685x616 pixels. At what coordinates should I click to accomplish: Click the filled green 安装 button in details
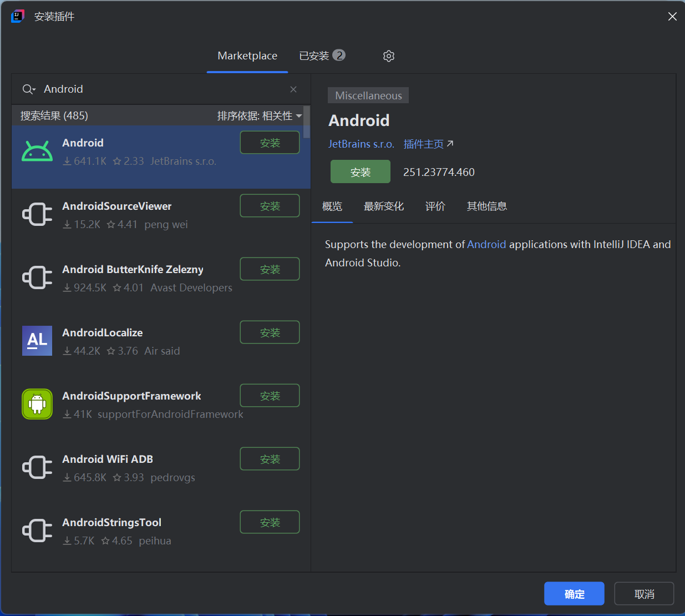[361, 172]
